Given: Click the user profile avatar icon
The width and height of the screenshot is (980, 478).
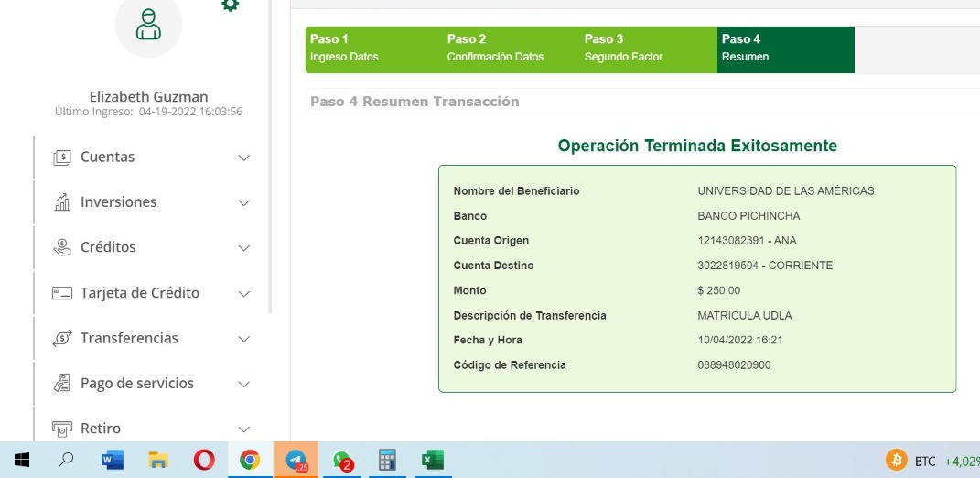Looking at the screenshot, I should tap(148, 24).
